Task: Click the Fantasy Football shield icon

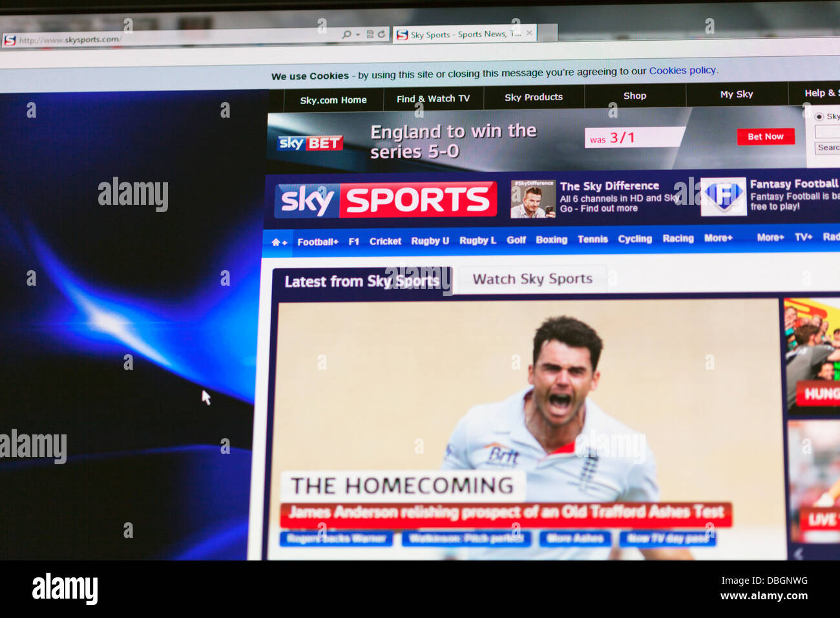Action: (723, 196)
